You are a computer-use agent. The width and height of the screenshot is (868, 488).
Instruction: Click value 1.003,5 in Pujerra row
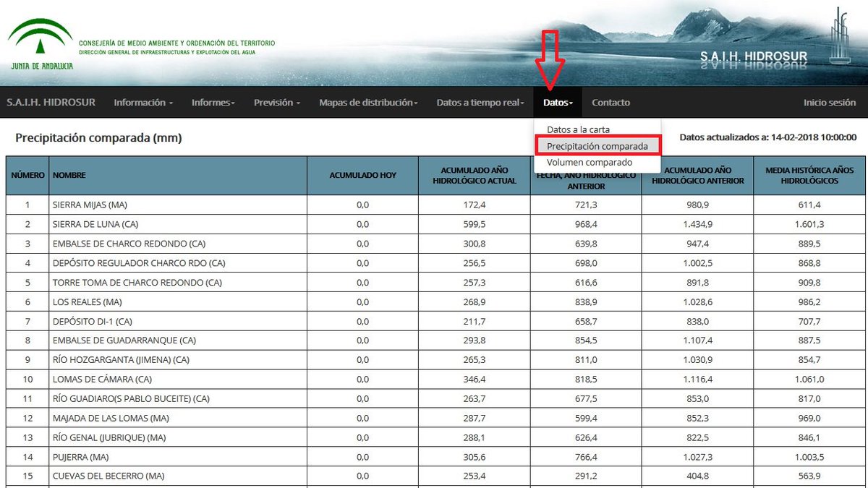pyautogui.click(x=809, y=457)
